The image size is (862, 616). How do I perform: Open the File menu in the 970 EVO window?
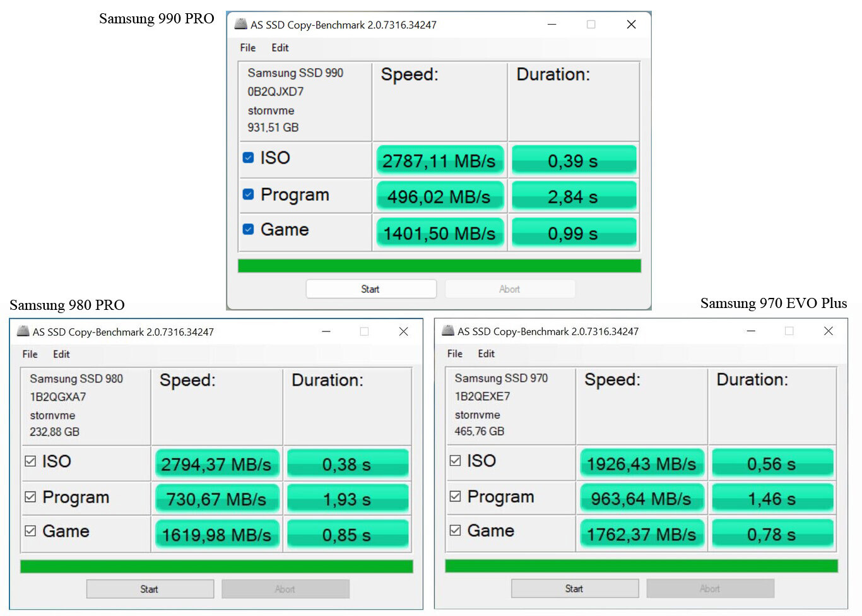pyautogui.click(x=454, y=354)
